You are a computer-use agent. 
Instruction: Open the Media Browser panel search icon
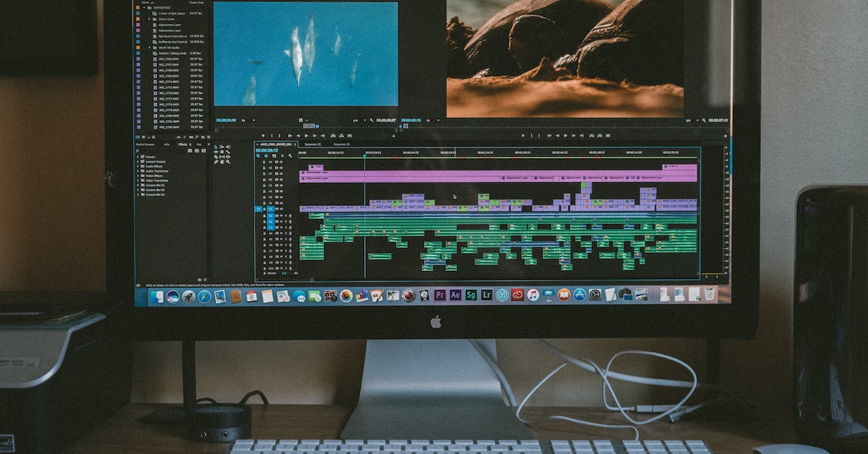(137, 150)
